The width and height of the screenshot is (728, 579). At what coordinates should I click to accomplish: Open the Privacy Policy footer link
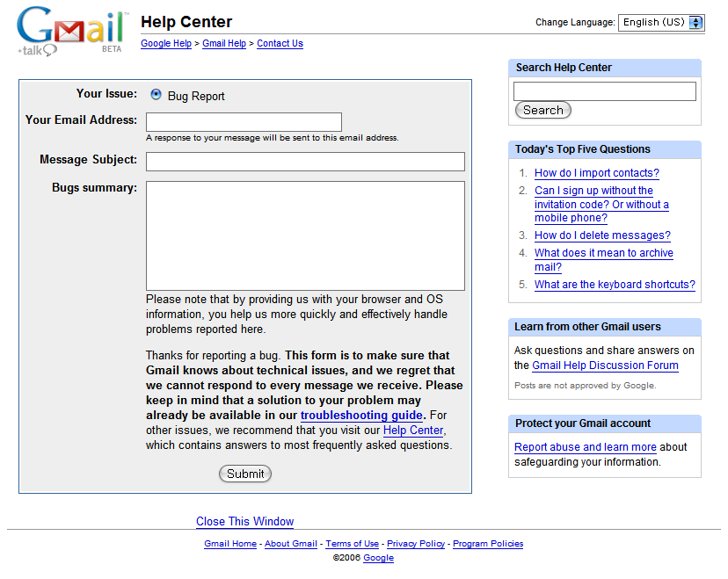416,543
